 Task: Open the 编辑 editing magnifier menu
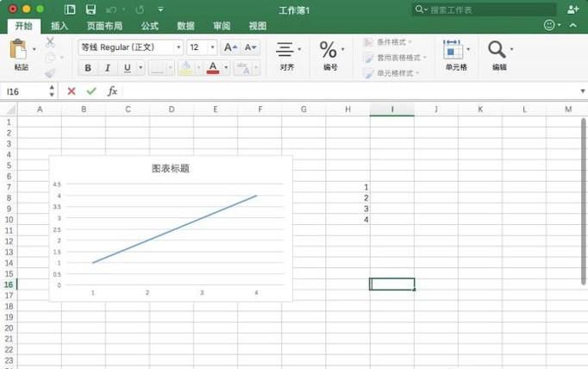[x=499, y=55]
